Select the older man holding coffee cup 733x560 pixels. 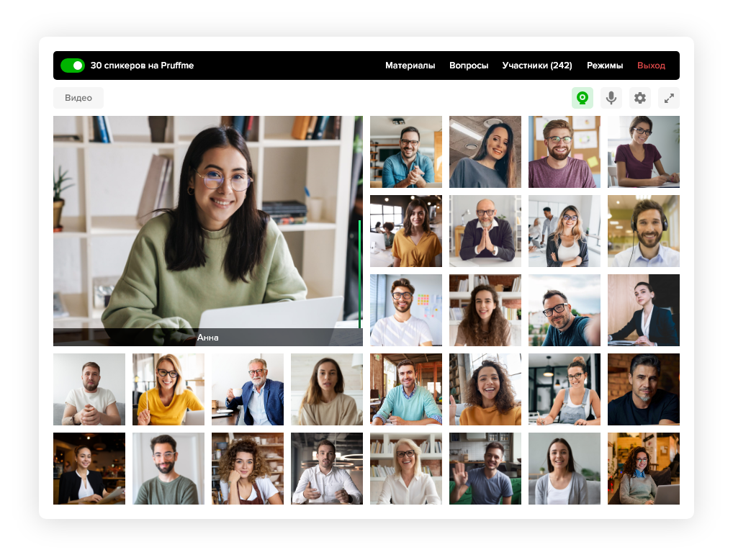(248, 389)
